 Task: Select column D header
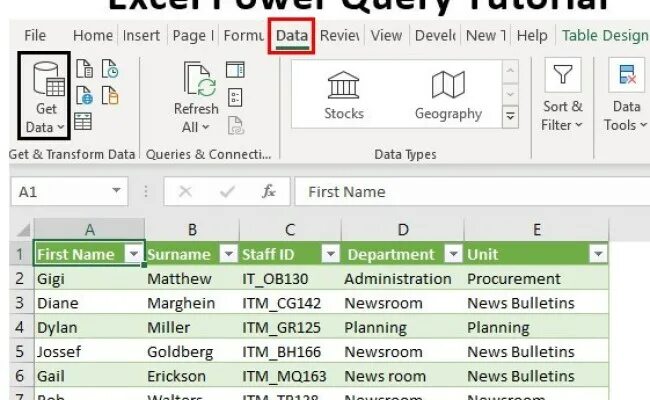pyautogui.click(x=403, y=230)
